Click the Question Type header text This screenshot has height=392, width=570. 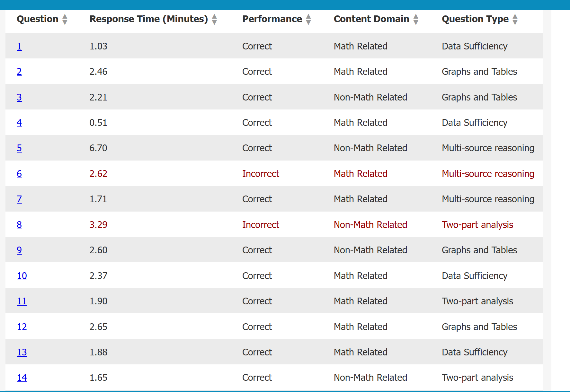475,19
